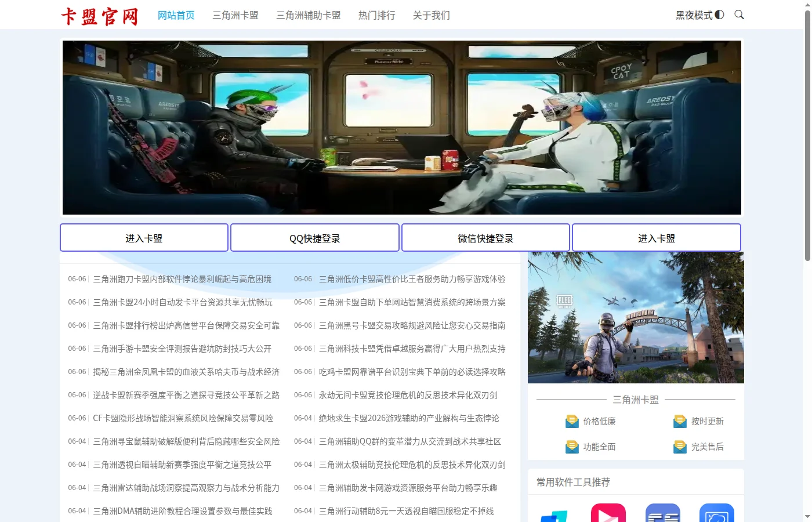Open article 三角洲DMA辅助进阶教程合理设置参数与最佳实践
This screenshot has width=812, height=522.
[x=183, y=511]
